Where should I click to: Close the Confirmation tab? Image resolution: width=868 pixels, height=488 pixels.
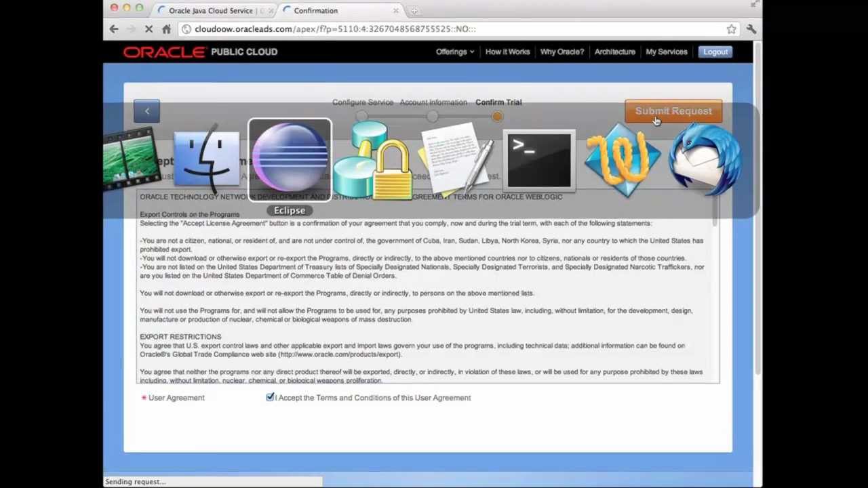point(396,11)
